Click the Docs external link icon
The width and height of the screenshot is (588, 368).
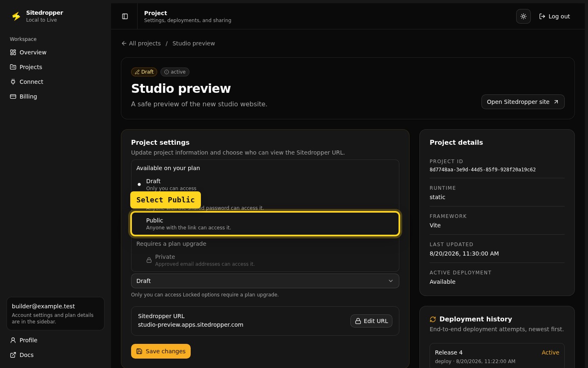pyautogui.click(x=13, y=355)
